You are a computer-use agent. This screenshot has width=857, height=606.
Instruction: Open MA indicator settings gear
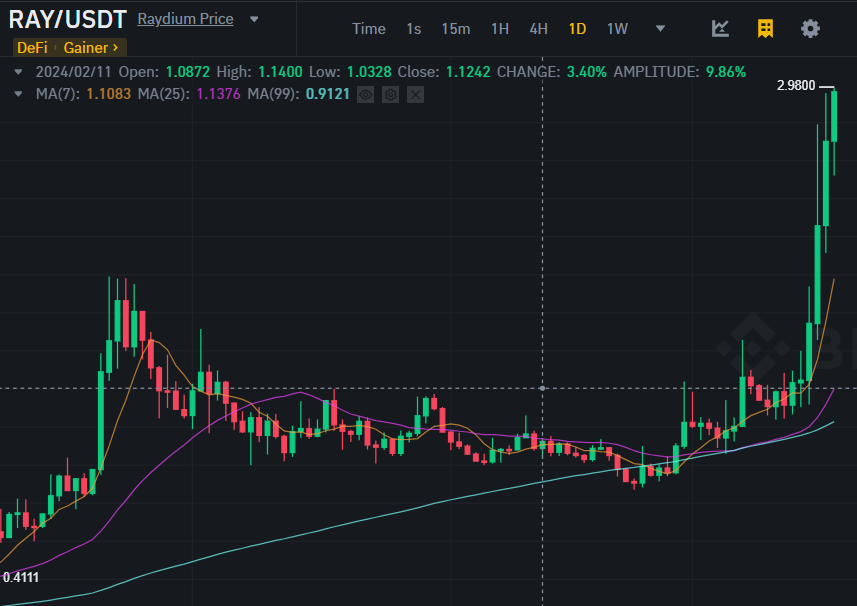[390, 95]
